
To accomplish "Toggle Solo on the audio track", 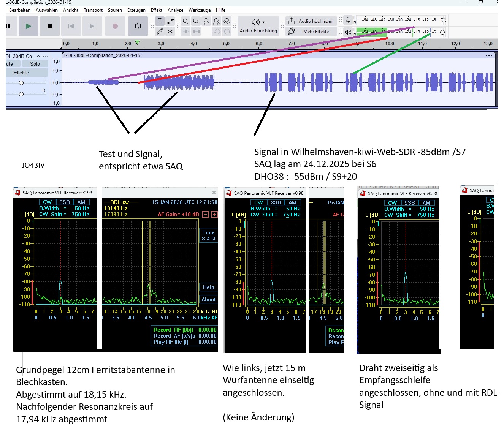I will point(35,64).
